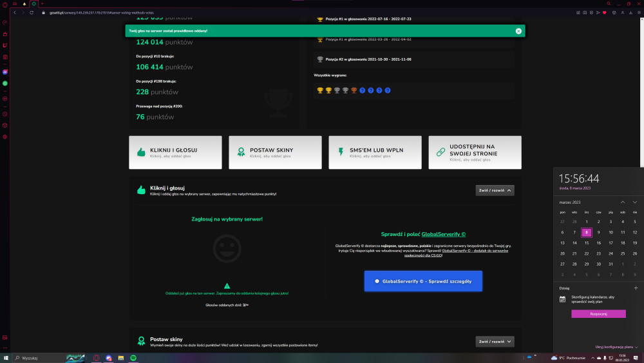
Task: Select day 31 in the March calendar
Action: [x=611, y=264]
